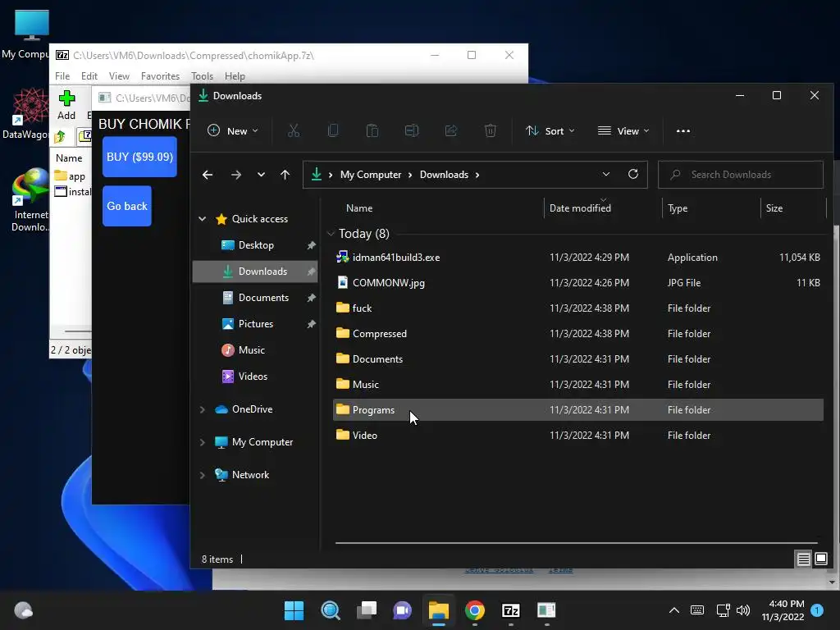The height and width of the screenshot is (630, 840).
Task: Click the Cut scissors icon in Explorer toolbar
Action: click(294, 130)
